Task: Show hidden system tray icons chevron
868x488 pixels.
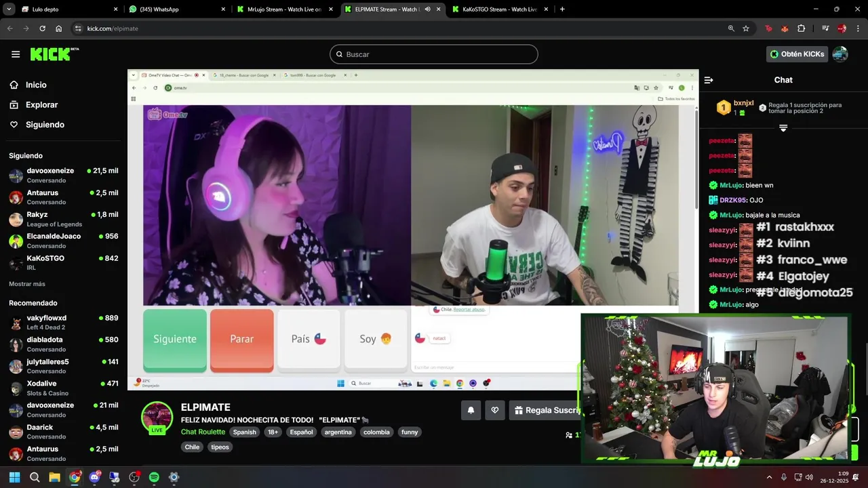Action: point(769,477)
